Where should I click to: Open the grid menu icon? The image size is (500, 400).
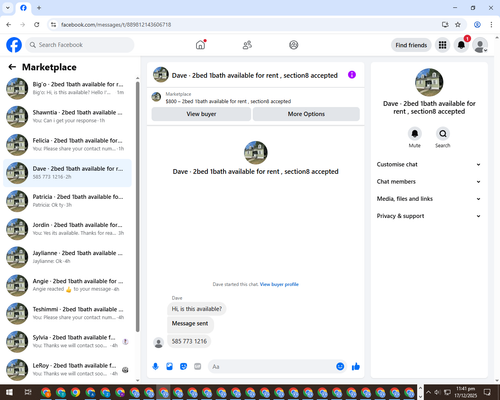[442, 45]
